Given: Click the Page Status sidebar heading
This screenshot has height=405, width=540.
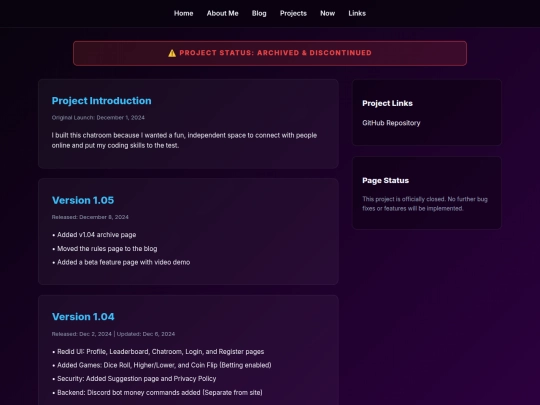Looking at the screenshot, I should click(385, 180).
